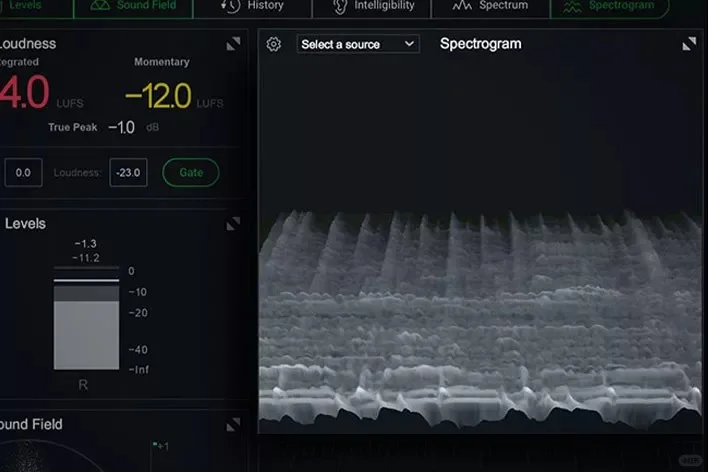
Task: Switch to the Levels tab
Action: 34,6
